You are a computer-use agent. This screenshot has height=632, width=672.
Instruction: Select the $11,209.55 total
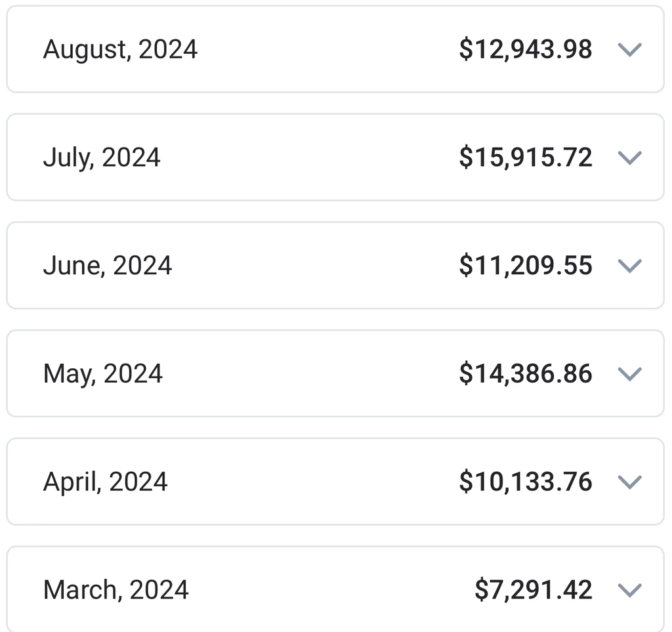pos(526,266)
